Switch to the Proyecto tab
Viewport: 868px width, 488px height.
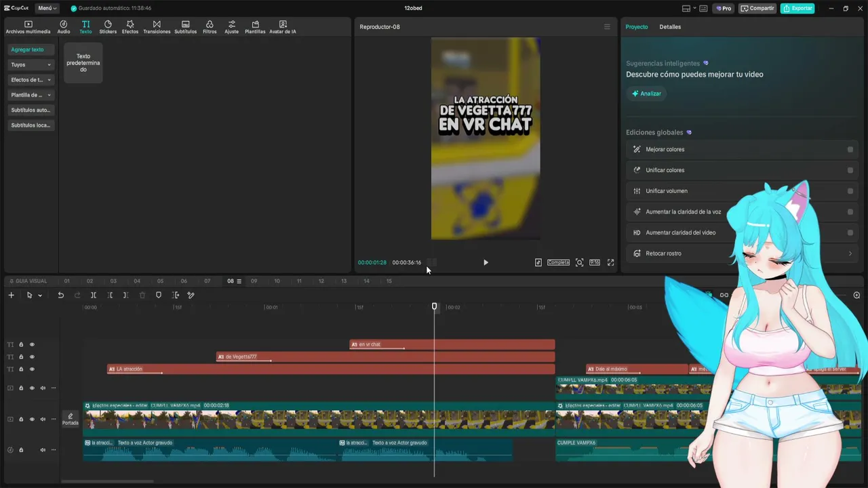[637, 27]
